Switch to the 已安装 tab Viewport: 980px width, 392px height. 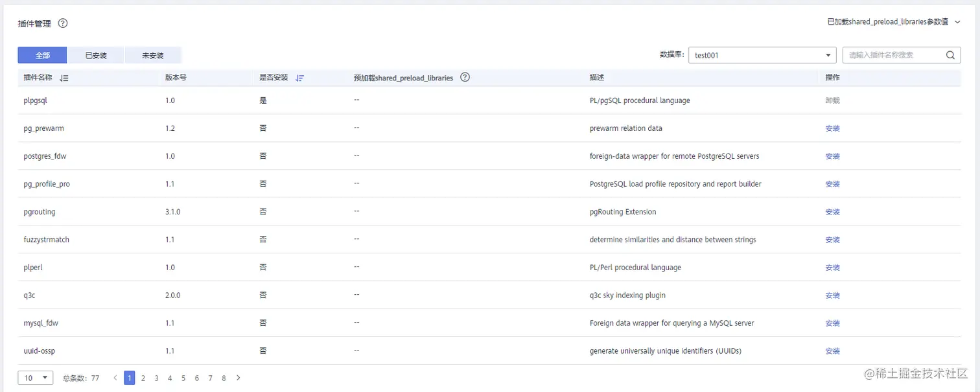96,55
